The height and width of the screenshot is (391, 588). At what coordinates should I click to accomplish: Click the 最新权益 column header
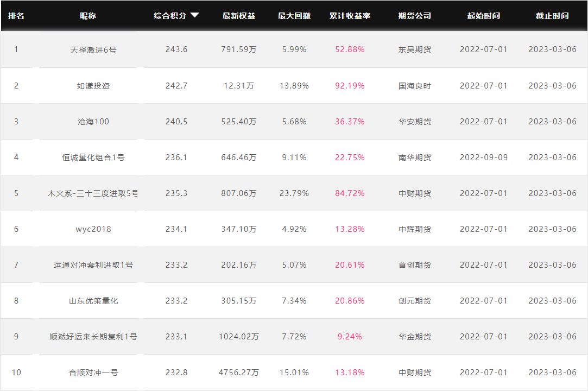[x=238, y=16]
